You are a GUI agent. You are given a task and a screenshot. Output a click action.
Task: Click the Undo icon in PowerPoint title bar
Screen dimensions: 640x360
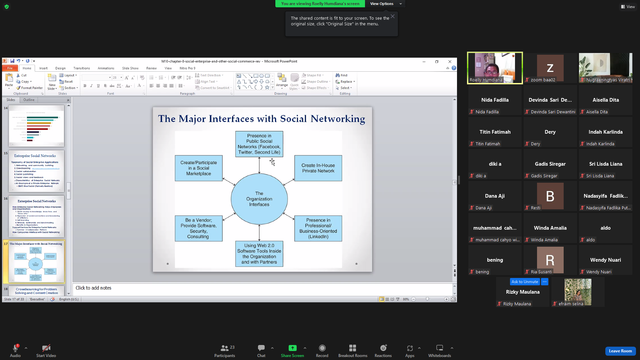[x=18, y=61]
